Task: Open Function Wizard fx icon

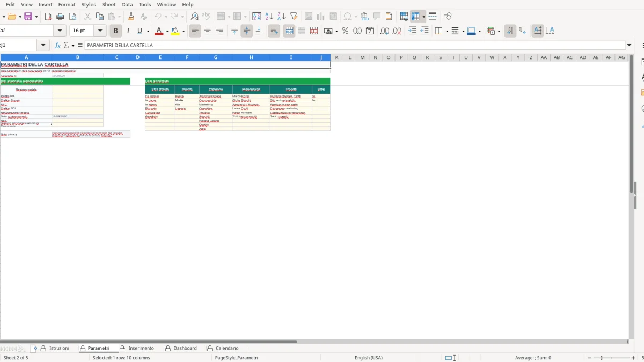Action: coord(58,45)
